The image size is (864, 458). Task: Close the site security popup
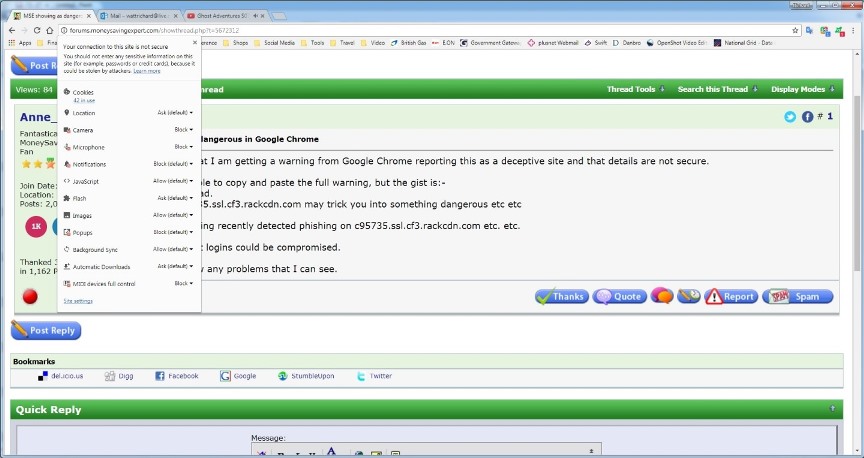tap(195, 42)
